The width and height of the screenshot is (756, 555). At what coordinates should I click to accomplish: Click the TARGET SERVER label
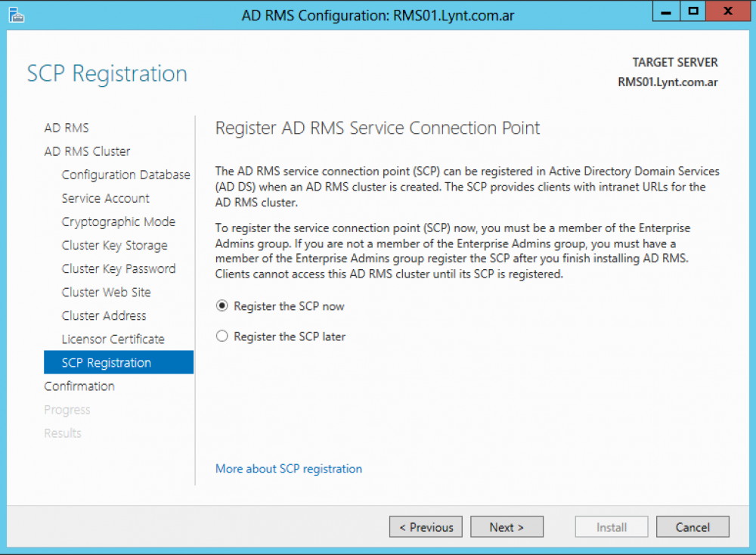coord(675,62)
